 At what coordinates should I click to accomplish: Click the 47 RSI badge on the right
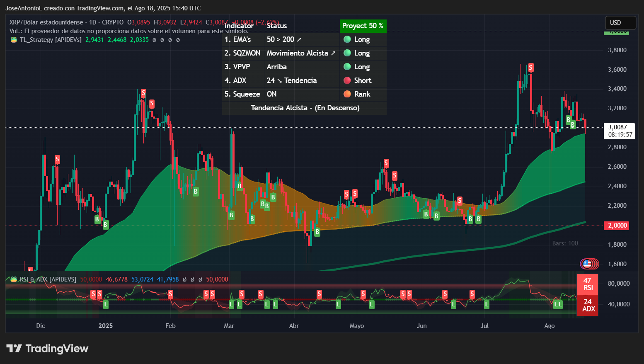pyautogui.click(x=587, y=284)
